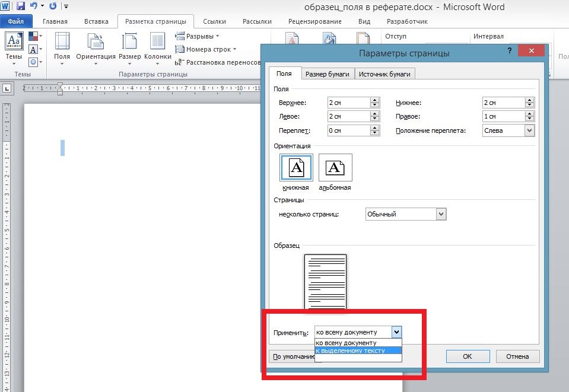Click the Undo arrow icon

pyautogui.click(x=35, y=7)
